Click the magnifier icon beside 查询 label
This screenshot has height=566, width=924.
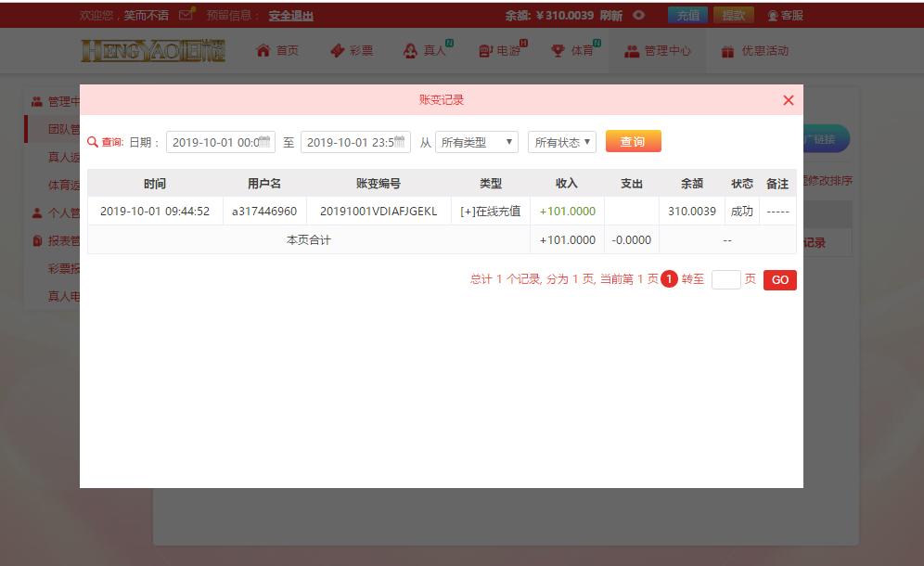[92, 142]
